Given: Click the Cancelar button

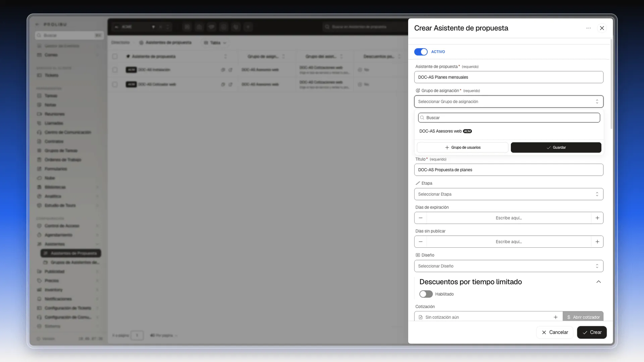Looking at the screenshot, I should click(x=555, y=333).
